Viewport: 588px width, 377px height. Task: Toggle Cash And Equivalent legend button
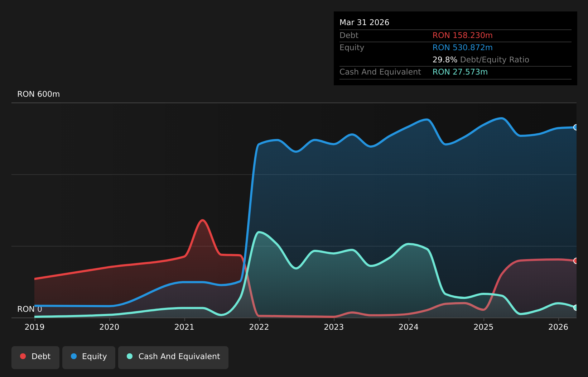tap(173, 357)
